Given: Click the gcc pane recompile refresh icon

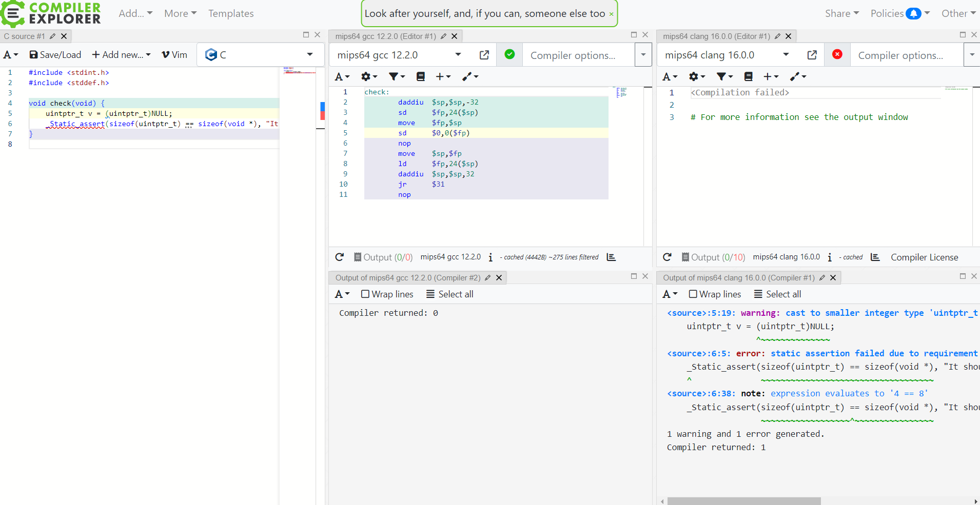Looking at the screenshot, I should pos(339,257).
